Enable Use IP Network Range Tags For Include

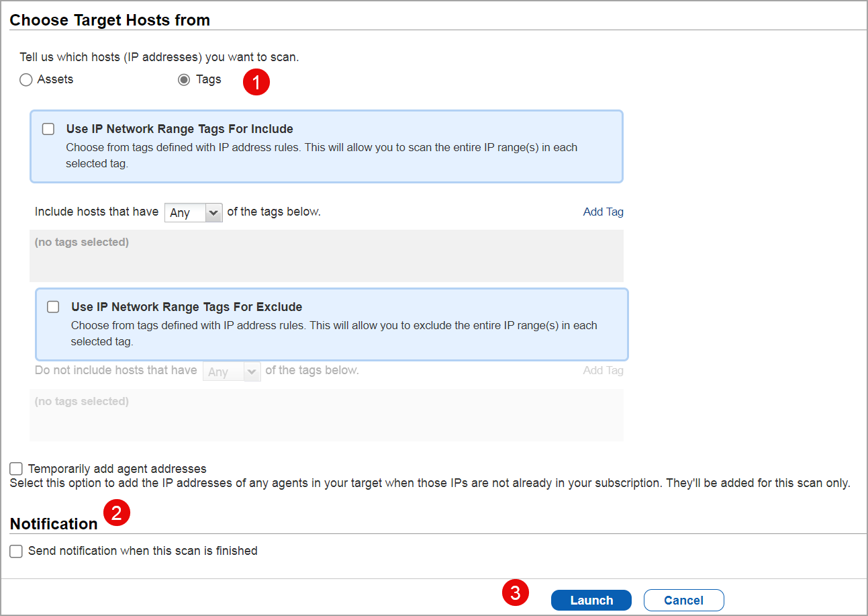point(48,128)
